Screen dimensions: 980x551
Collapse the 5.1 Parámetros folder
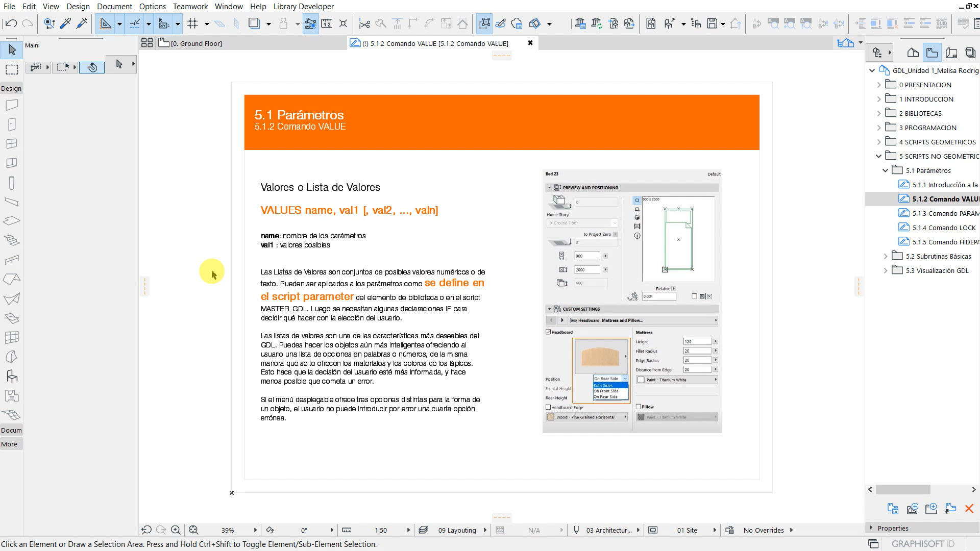886,171
